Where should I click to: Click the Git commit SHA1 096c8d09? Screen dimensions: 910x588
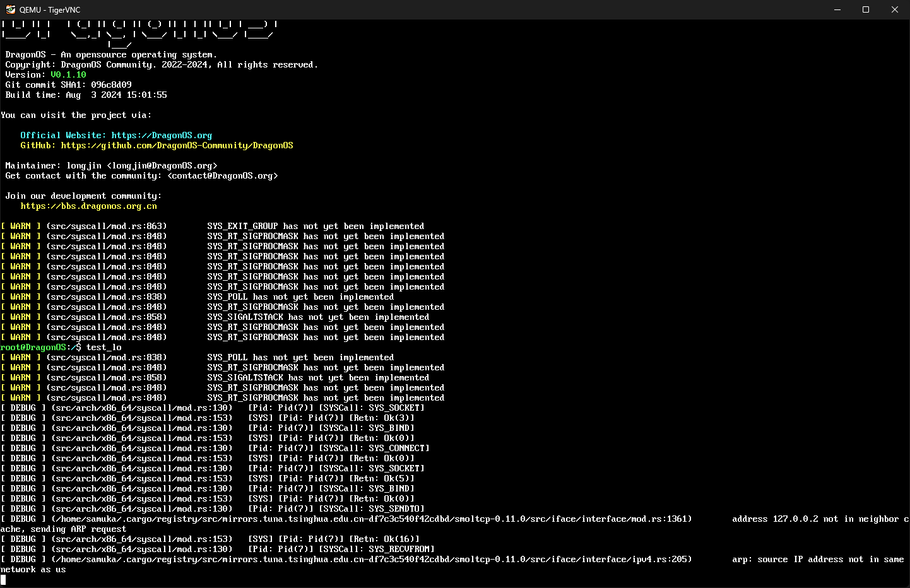click(111, 85)
